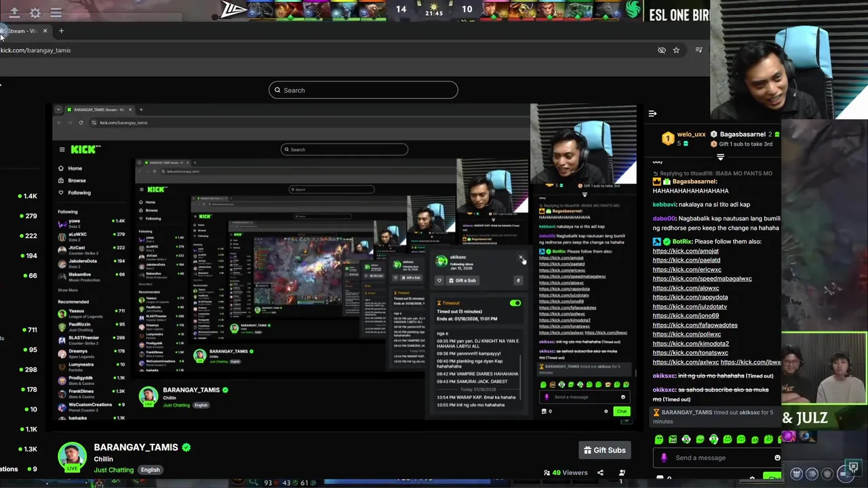Image resolution: width=868 pixels, height=488 pixels.
Task: Open chat settings gear in mirrored chat
Action: tap(606, 411)
